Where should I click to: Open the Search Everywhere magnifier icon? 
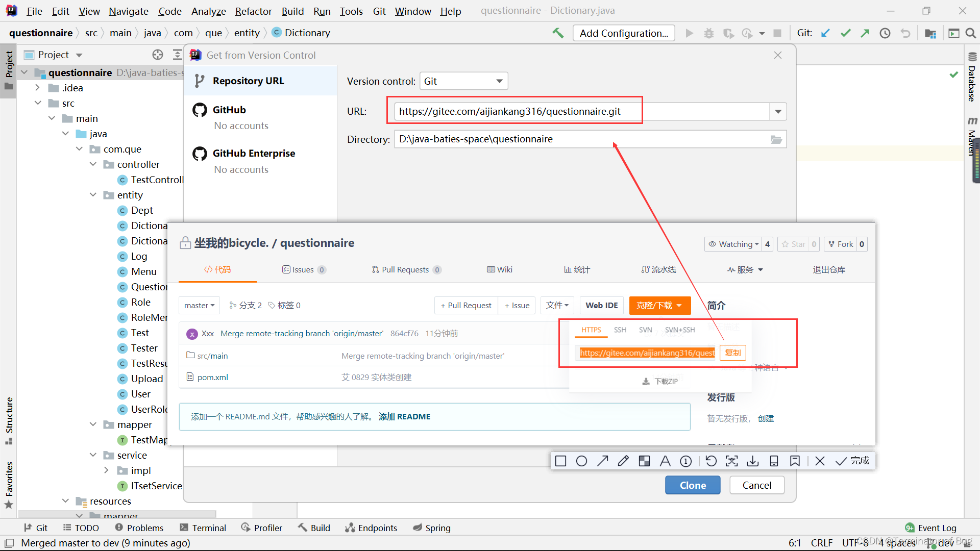click(x=971, y=33)
